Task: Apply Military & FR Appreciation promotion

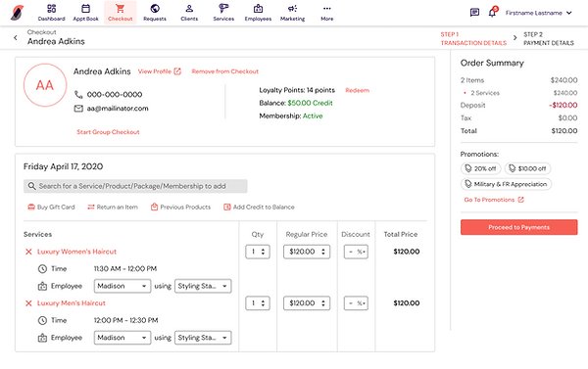Action: click(507, 184)
